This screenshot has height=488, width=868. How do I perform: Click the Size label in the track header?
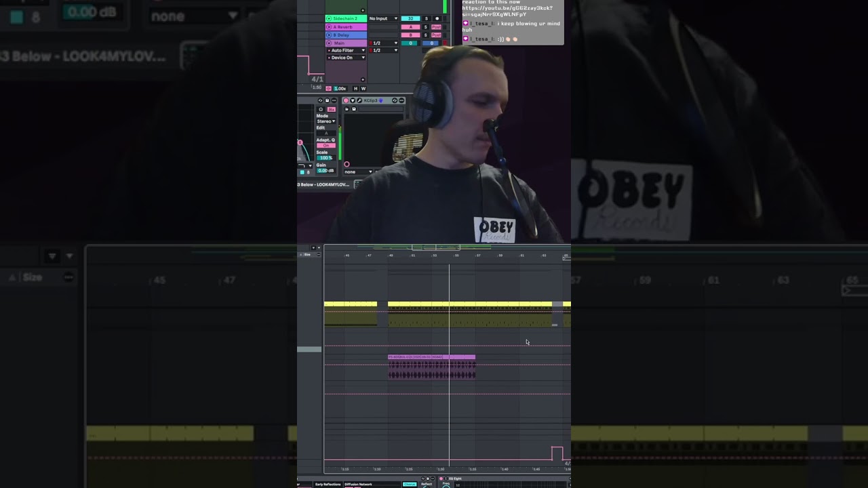click(307, 254)
